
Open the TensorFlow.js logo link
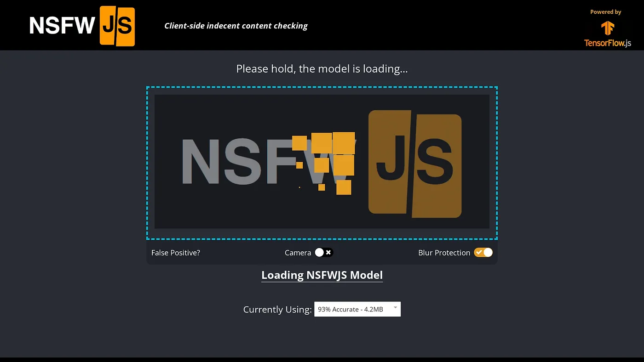tap(607, 35)
